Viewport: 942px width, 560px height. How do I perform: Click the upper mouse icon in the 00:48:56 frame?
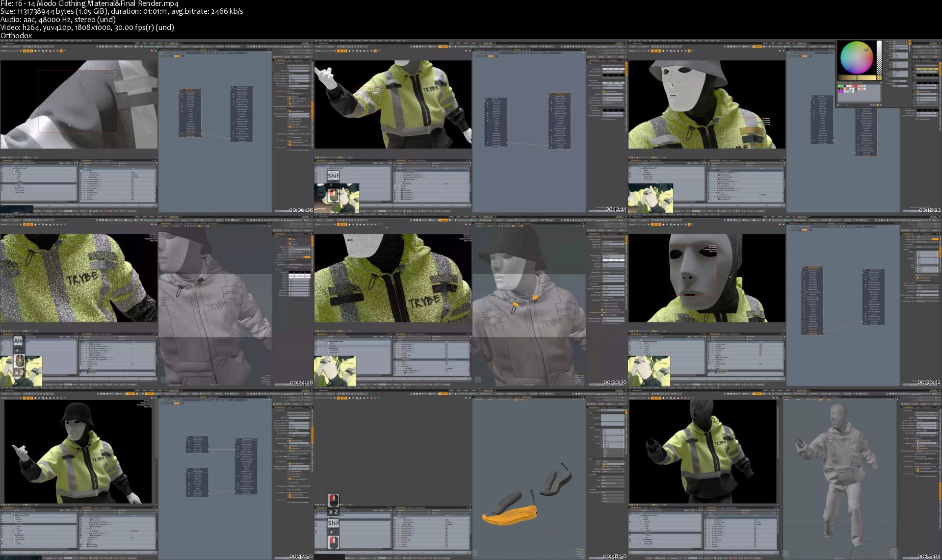333,500
